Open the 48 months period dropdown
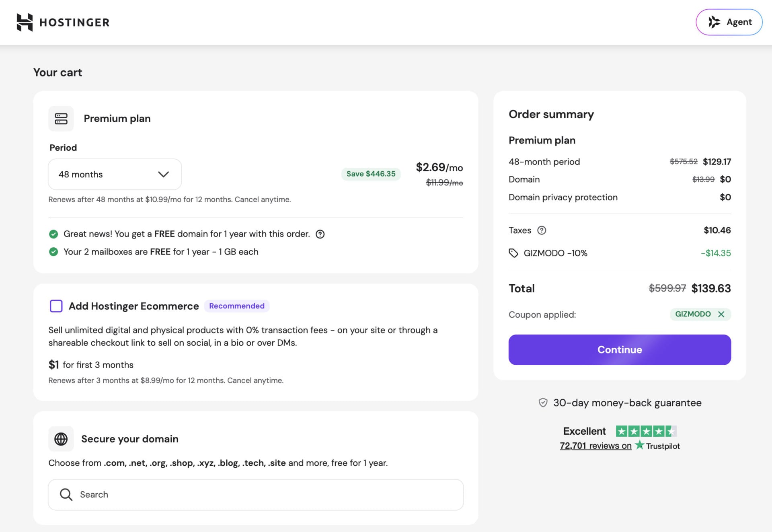Screen dimensions: 772x532 click(115, 174)
